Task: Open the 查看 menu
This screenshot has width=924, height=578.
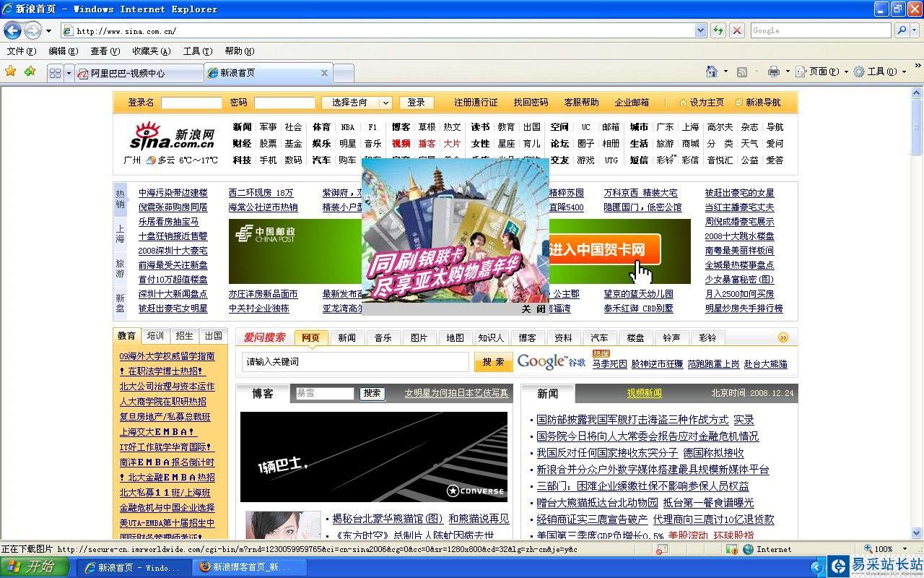Action: (x=105, y=51)
